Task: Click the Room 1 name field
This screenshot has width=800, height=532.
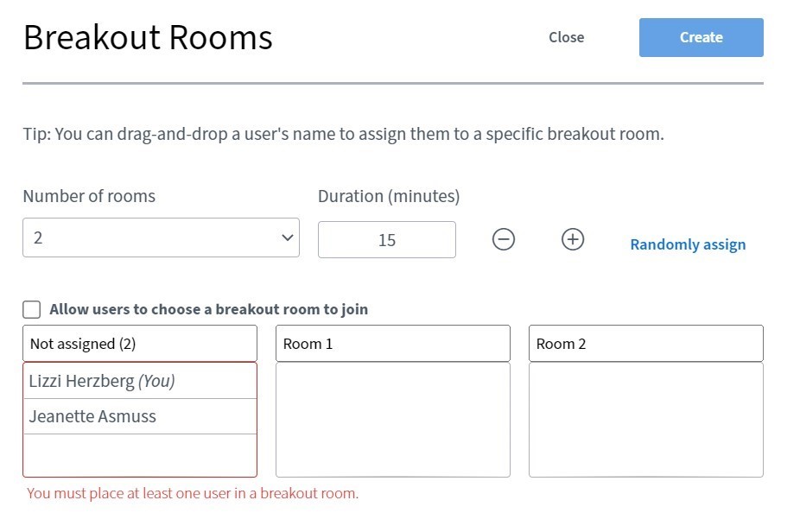Action: click(x=392, y=344)
